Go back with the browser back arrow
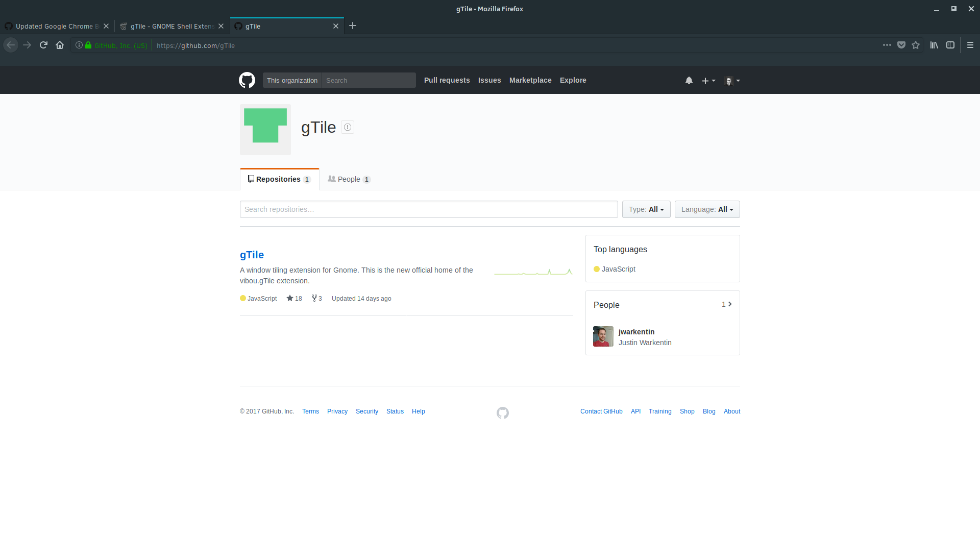This screenshot has height=536, width=980. pyautogui.click(x=11, y=45)
